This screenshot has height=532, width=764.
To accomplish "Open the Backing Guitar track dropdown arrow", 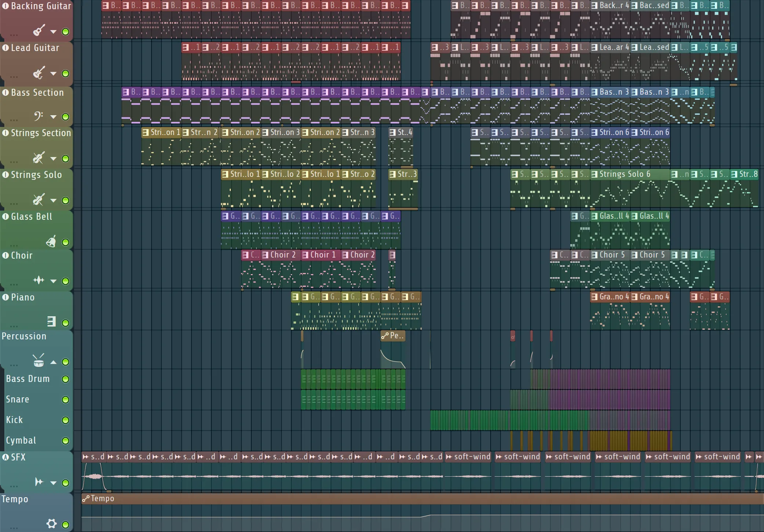I will (53, 32).
